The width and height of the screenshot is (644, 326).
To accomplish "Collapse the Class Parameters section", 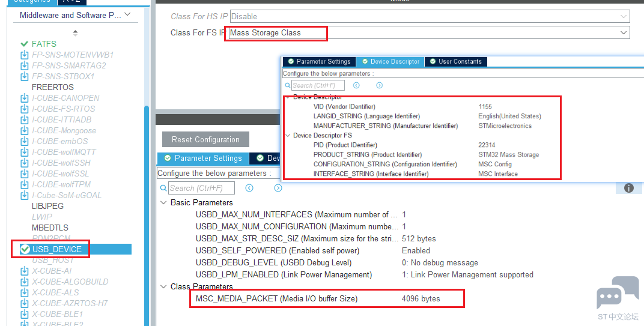I will pyautogui.click(x=163, y=286).
